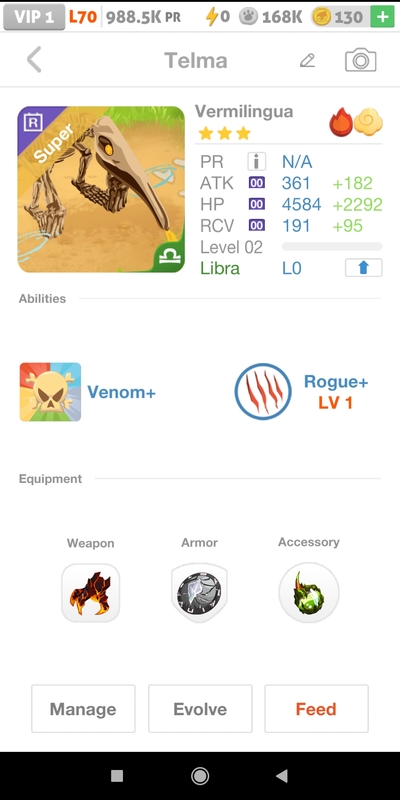Viewport: 400px width, 800px height.
Task: Tap the VIP 1 badge
Action: [x=34, y=17]
